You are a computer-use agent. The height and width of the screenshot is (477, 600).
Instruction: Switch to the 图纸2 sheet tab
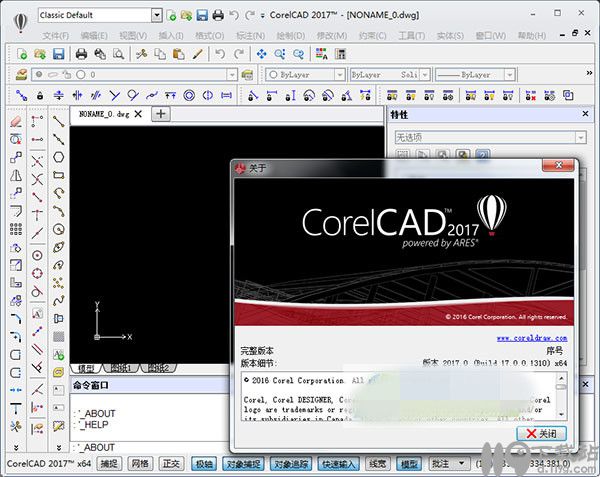click(x=158, y=368)
